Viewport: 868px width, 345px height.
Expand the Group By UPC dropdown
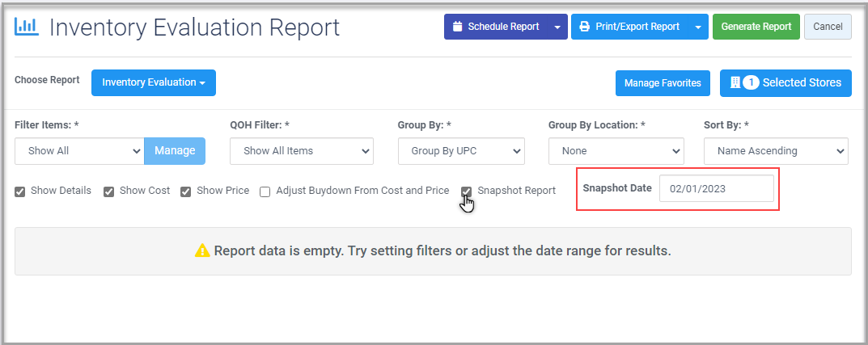click(x=461, y=151)
